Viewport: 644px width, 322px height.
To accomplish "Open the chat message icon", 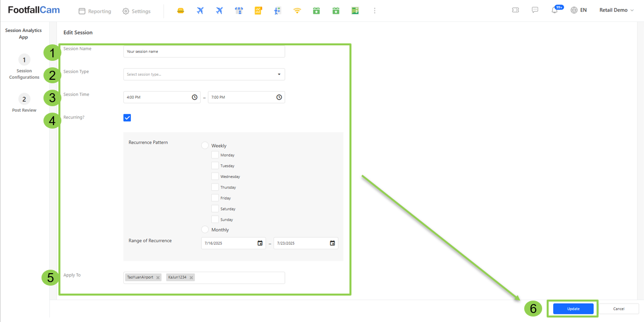I will [x=535, y=10].
